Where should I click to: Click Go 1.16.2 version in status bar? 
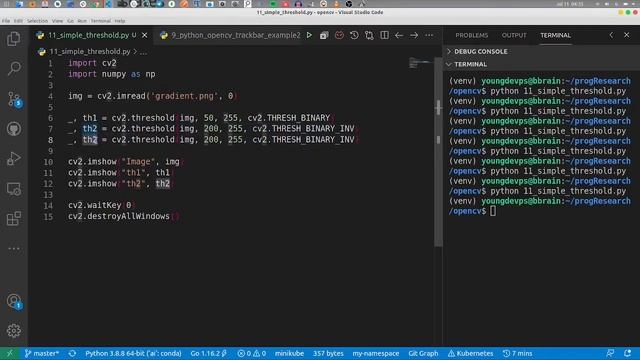coord(209,353)
